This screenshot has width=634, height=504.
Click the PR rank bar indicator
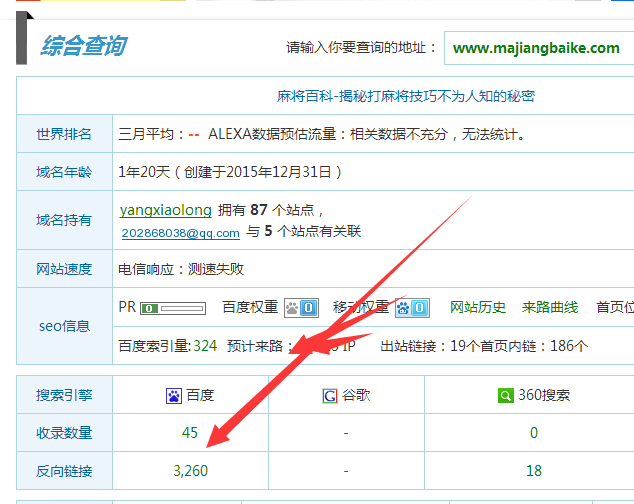(x=172, y=307)
